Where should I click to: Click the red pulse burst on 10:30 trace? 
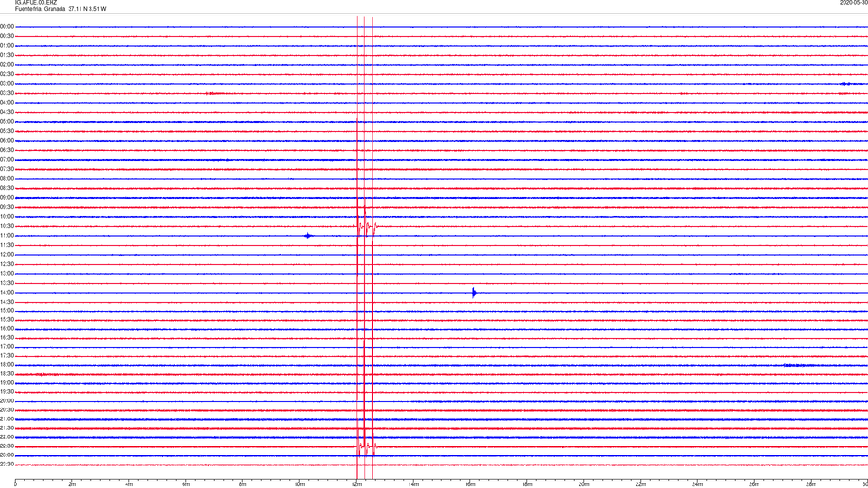(x=366, y=226)
